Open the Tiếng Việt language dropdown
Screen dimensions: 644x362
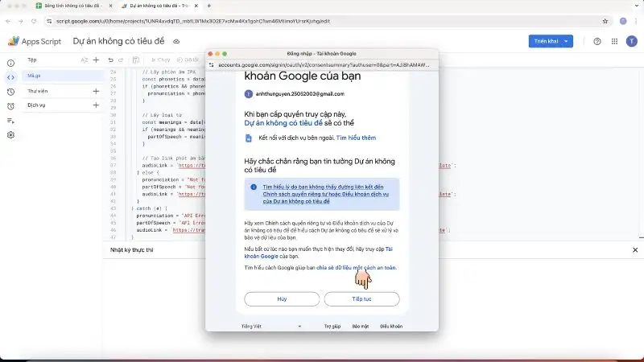271,327
